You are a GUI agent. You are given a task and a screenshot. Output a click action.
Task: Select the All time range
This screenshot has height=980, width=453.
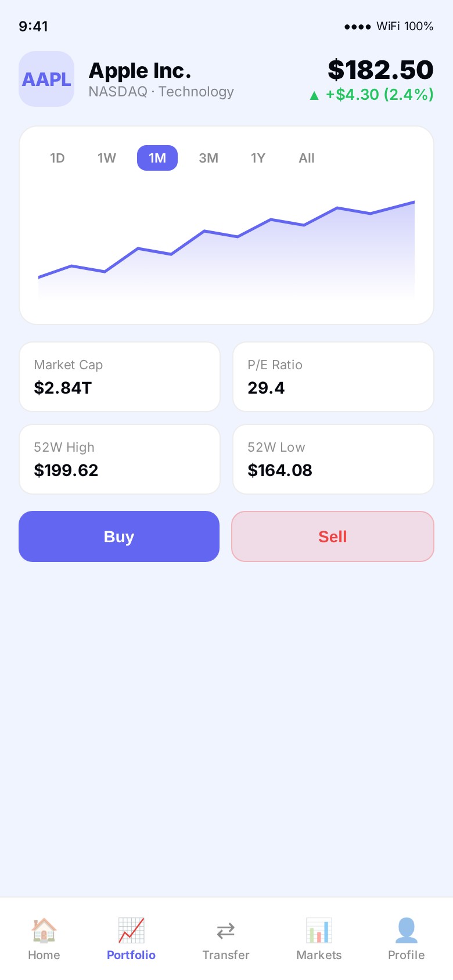(x=307, y=158)
